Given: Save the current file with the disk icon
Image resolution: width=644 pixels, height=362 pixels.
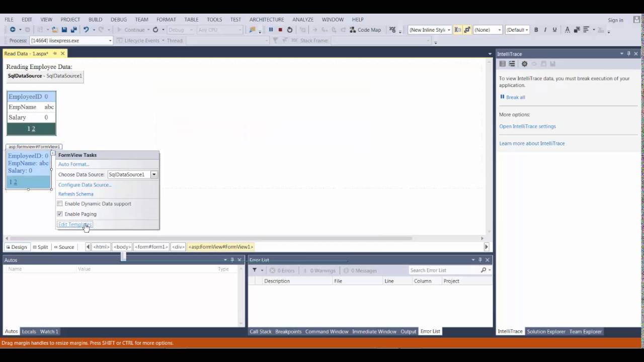Looking at the screenshot, I should pyautogui.click(x=64, y=30).
